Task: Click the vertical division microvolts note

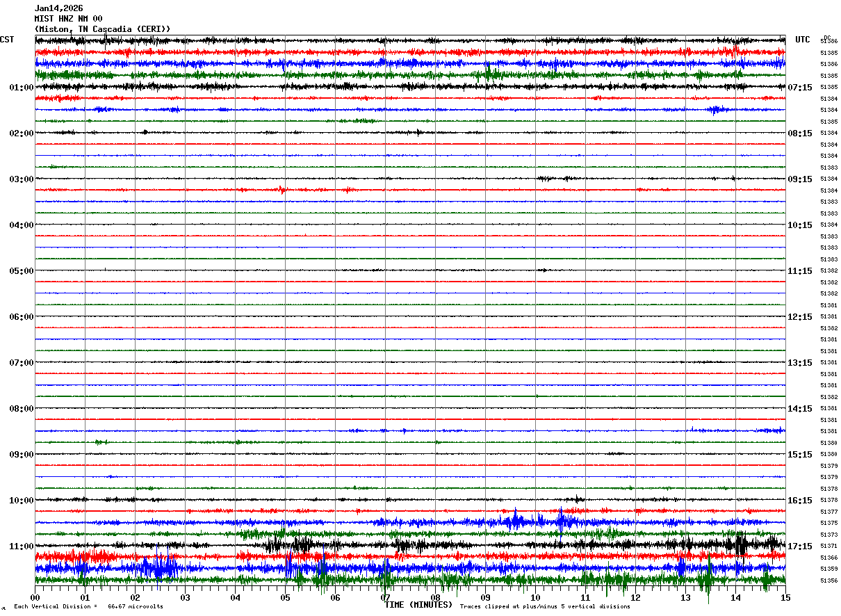Action: point(88,607)
